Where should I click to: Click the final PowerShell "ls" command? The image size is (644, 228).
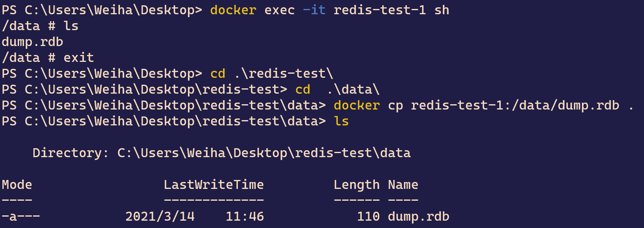coord(342,121)
